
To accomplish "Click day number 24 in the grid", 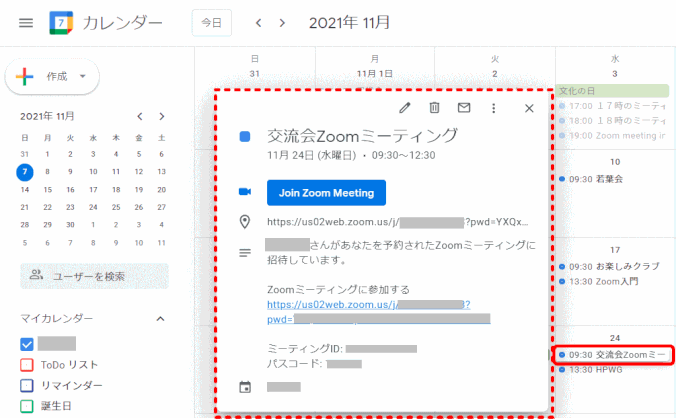I will [x=615, y=338].
